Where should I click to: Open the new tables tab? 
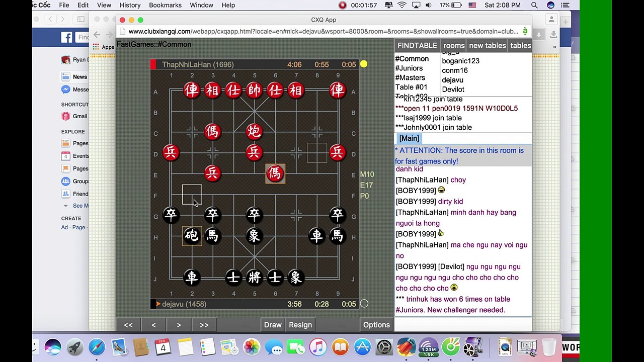(488, 45)
